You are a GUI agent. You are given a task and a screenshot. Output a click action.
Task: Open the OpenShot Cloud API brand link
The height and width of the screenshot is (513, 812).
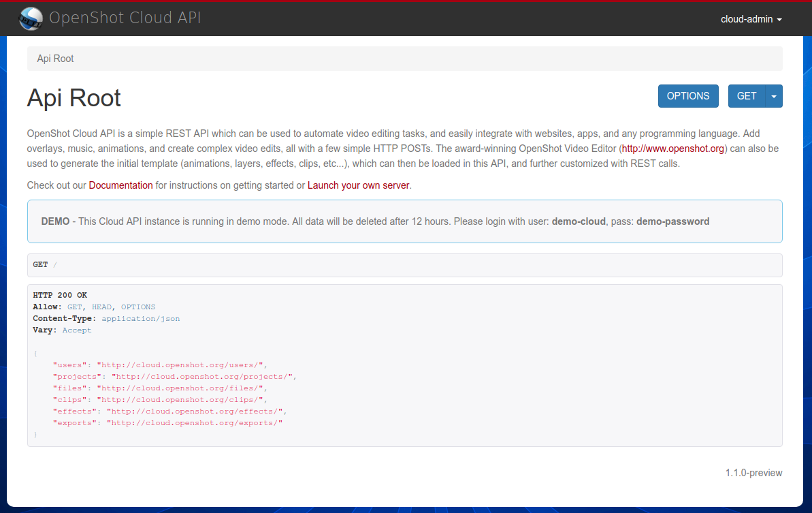[x=125, y=18]
